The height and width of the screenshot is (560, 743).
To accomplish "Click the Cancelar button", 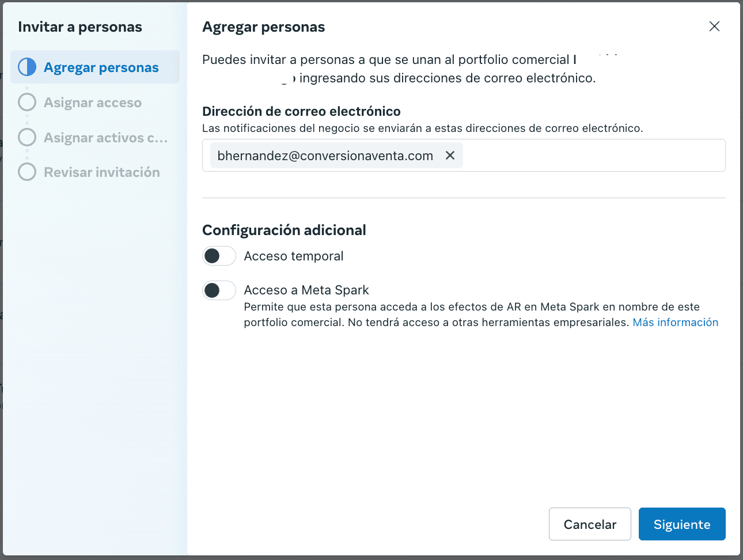I will [590, 524].
